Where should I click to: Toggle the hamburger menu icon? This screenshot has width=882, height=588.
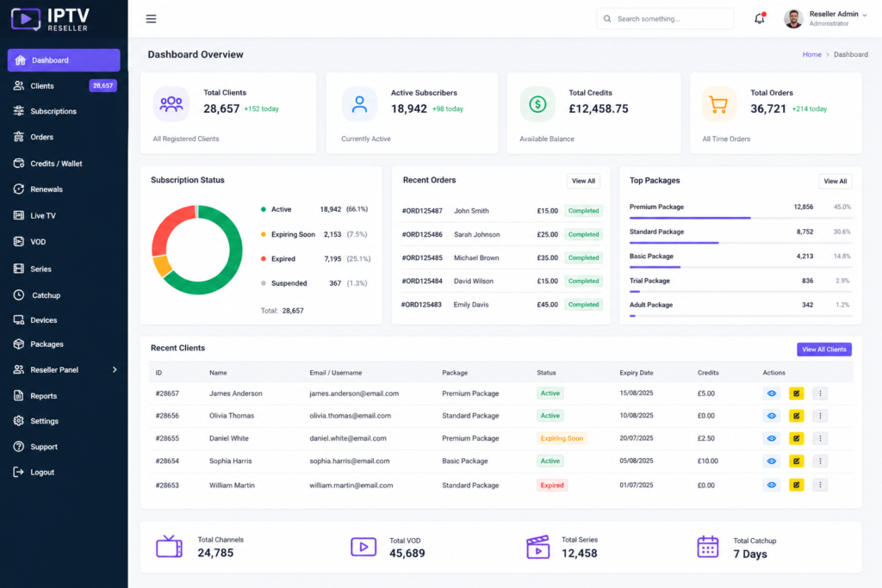tap(151, 19)
